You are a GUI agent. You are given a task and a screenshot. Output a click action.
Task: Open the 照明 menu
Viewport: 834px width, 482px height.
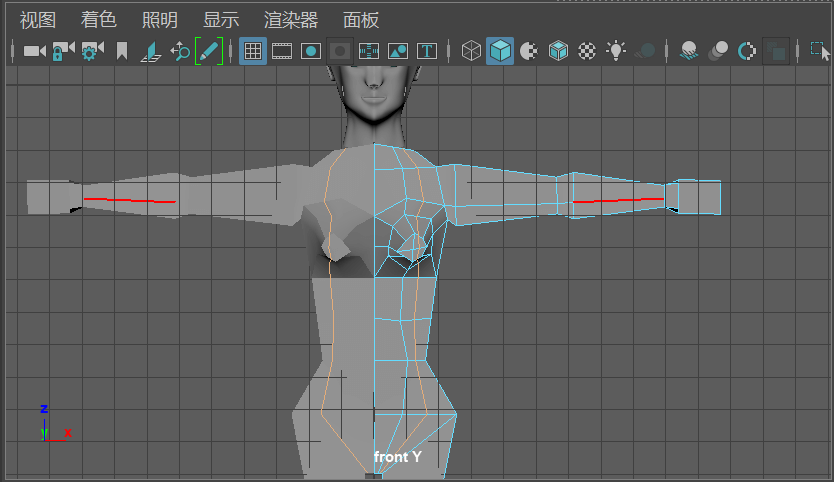[160, 20]
